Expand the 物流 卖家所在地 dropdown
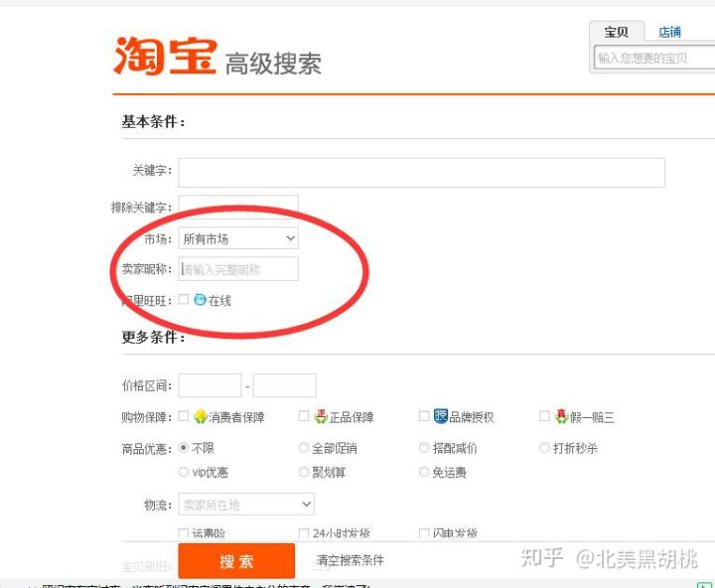 tap(246, 504)
